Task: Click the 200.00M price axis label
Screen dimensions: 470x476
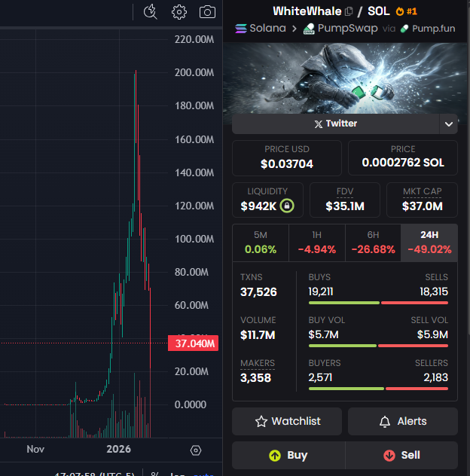Action: pyautogui.click(x=194, y=72)
